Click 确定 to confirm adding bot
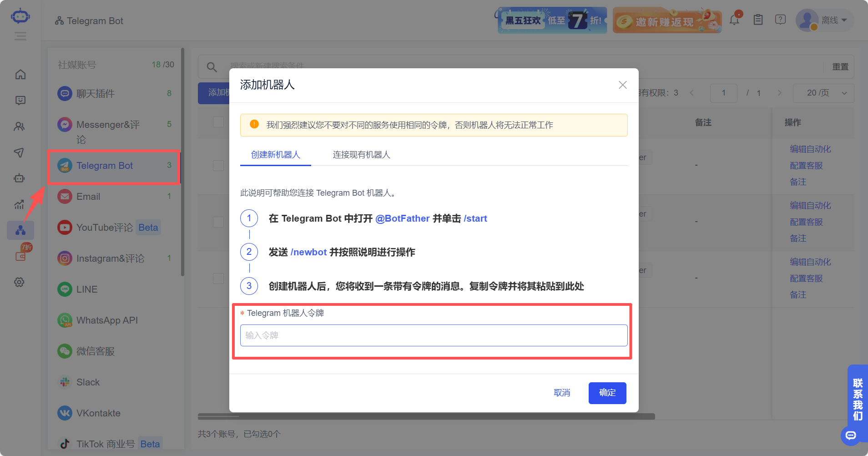868x456 pixels. (607, 393)
